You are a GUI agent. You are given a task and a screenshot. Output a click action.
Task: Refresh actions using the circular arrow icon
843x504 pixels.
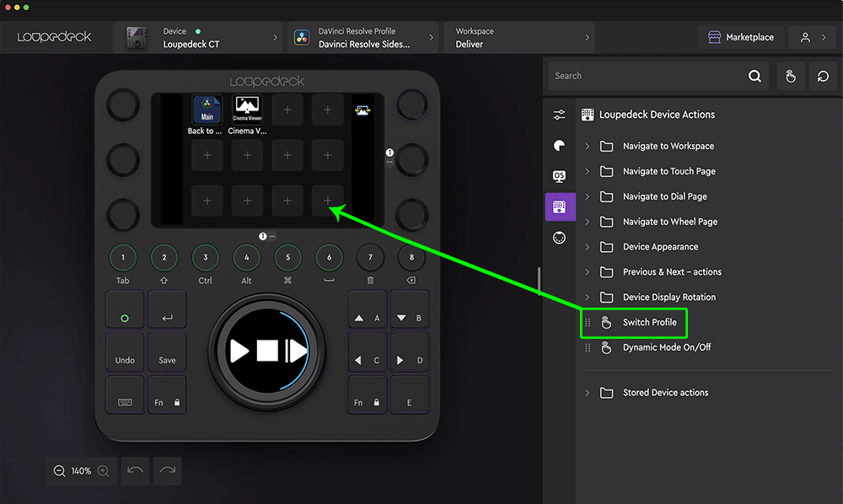click(822, 76)
